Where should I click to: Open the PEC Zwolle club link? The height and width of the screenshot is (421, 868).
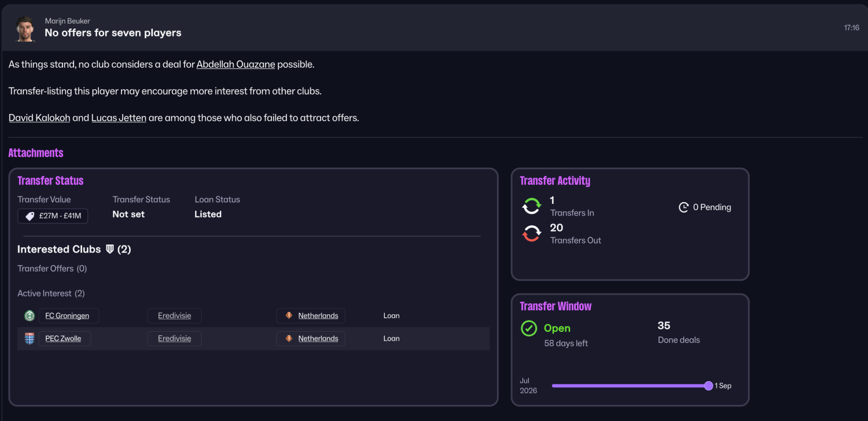(x=64, y=338)
